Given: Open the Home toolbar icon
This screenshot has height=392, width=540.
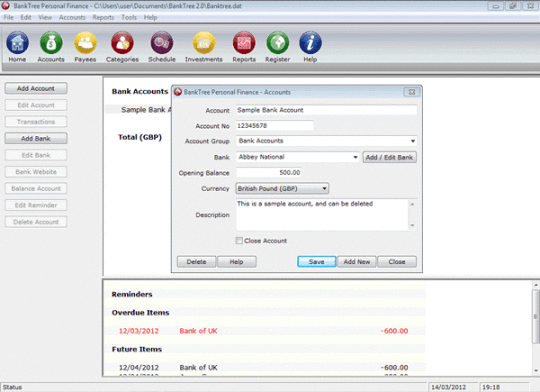Looking at the screenshot, I should pos(17,43).
